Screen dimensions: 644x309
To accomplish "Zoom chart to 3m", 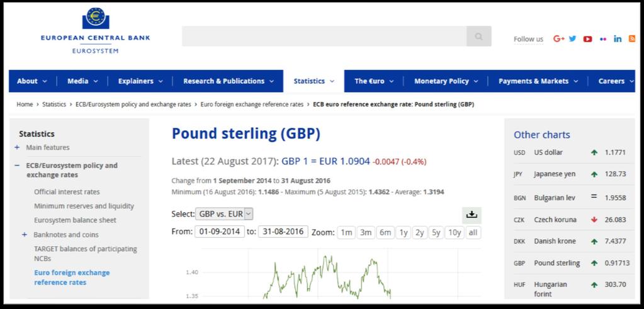I will 365,233.
